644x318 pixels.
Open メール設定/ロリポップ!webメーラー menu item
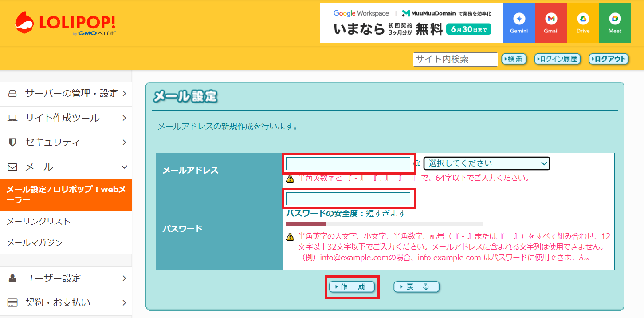[66, 195]
